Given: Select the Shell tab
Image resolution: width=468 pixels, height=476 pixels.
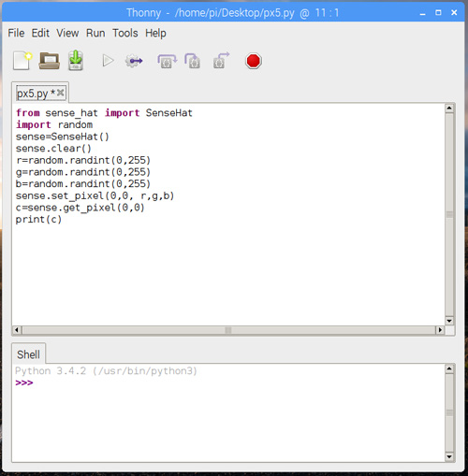Looking at the screenshot, I should [x=28, y=354].
